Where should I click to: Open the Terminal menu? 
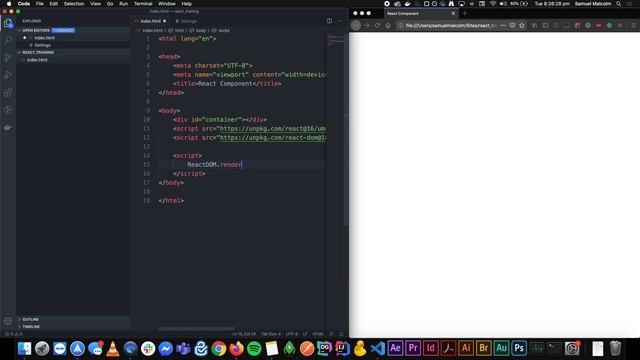point(143,4)
